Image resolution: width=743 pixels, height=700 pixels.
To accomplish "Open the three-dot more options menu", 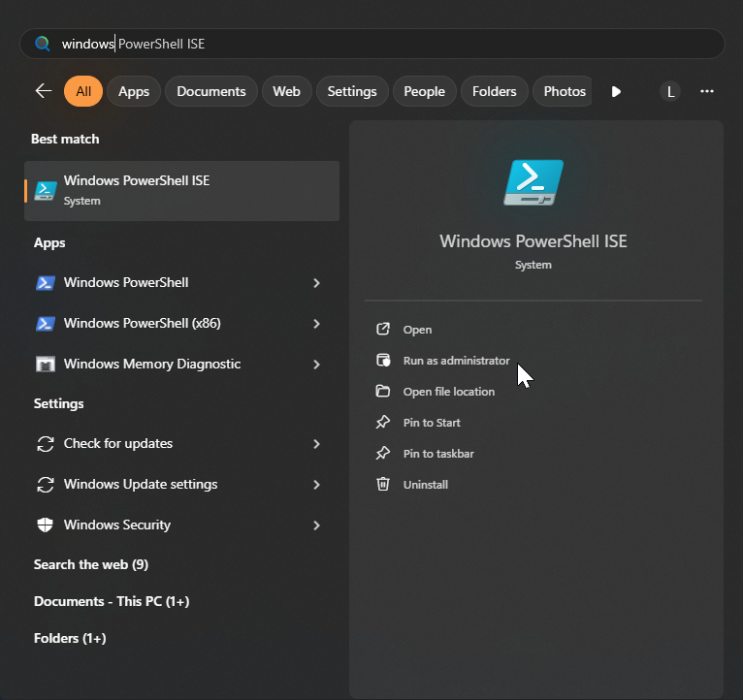I will point(707,91).
